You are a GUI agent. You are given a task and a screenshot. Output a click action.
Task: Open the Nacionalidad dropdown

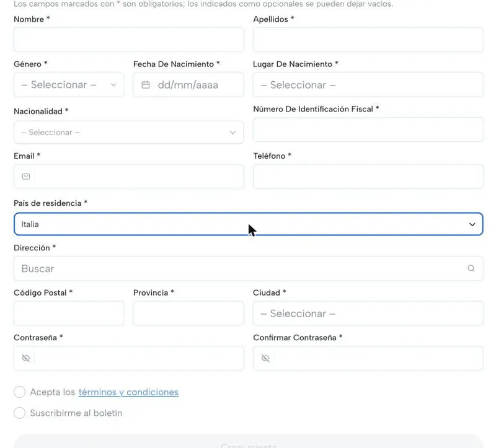click(128, 132)
